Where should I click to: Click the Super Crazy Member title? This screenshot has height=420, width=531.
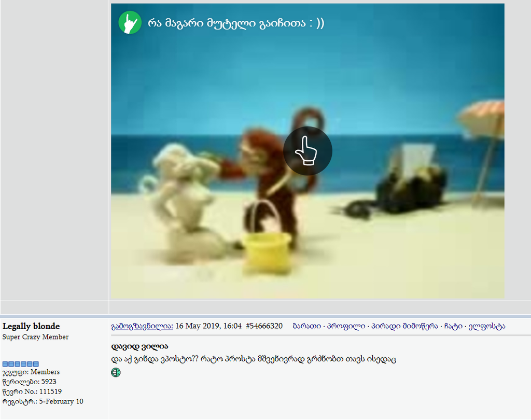[x=36, y=337]
